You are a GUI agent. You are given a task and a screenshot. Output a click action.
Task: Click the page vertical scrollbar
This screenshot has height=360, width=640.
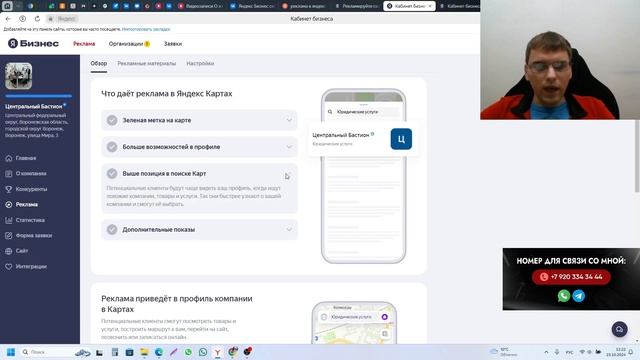(x=637, y=155)
